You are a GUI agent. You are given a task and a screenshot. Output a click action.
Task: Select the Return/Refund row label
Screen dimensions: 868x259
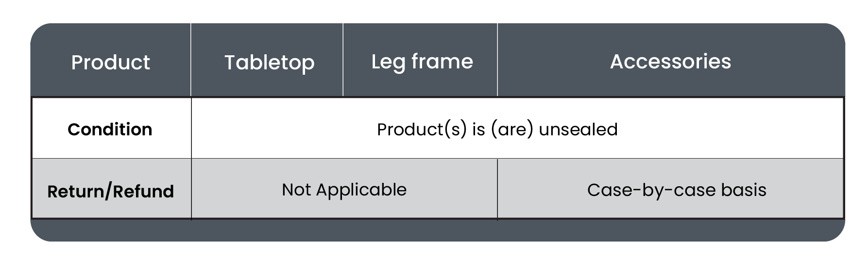[x=110, y=191]
